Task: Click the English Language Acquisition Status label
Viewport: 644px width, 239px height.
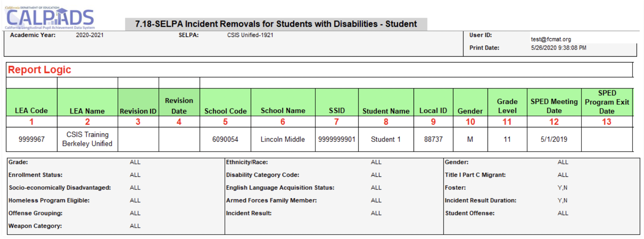Action: point(280,188)
